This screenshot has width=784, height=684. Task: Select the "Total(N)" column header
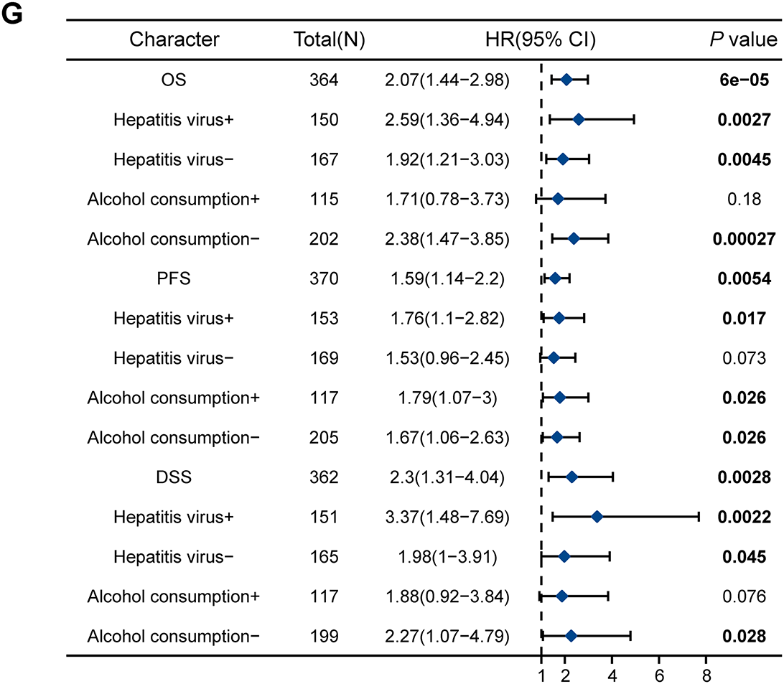click(x=330, y=39)
